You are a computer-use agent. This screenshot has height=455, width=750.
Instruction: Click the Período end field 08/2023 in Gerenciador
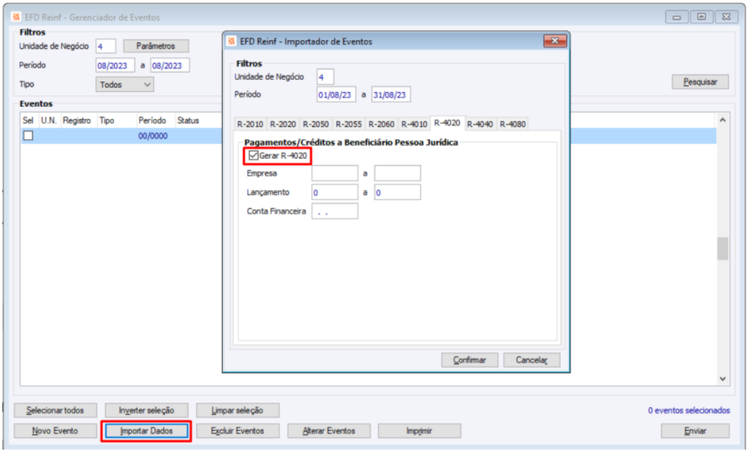click(x=170, y=66)
